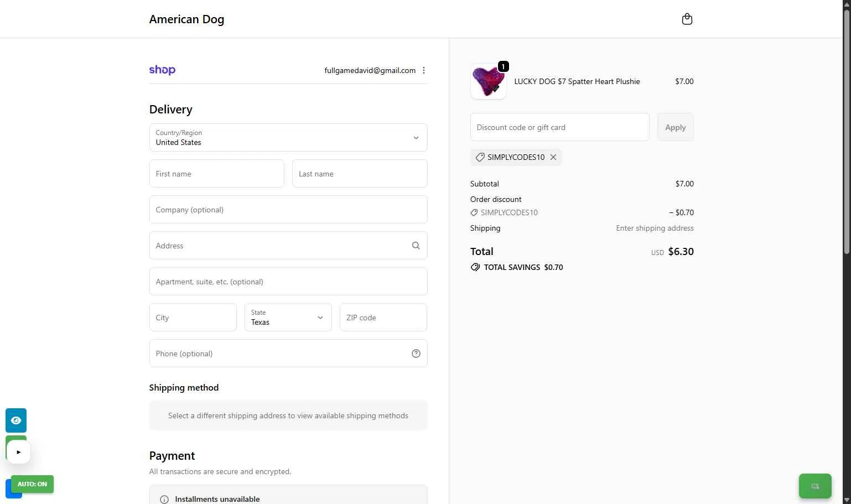Click the Discount code or gift card field

559,127
